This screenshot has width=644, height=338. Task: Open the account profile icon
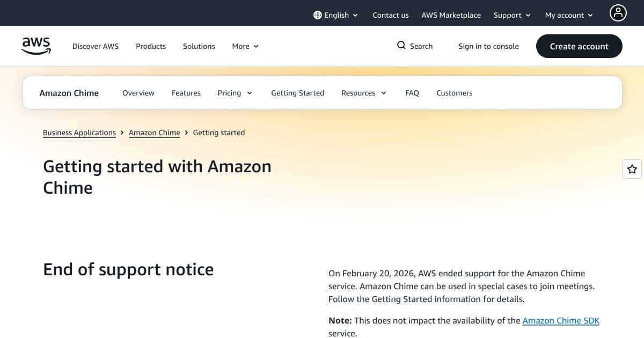(x=618, y=13)
